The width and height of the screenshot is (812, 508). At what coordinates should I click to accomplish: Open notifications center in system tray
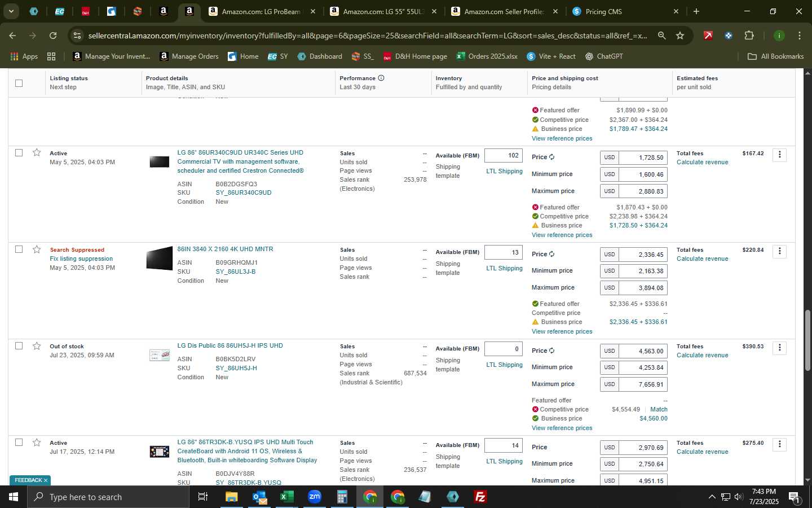(x=794, y=497)
